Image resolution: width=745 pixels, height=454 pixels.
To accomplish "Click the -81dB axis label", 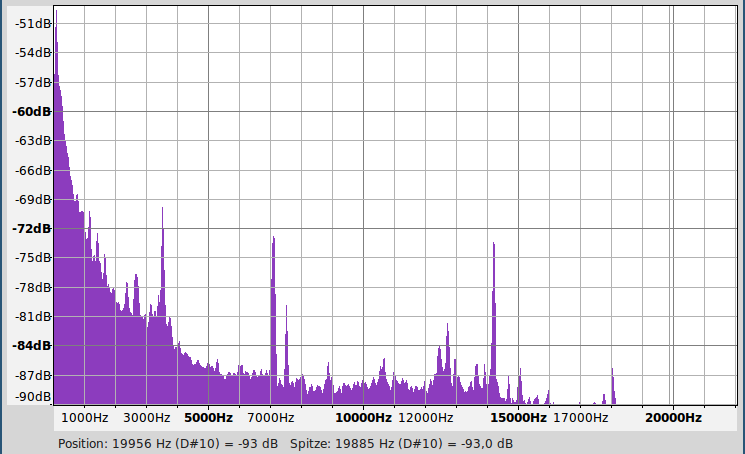I will (x=33, y=316).
